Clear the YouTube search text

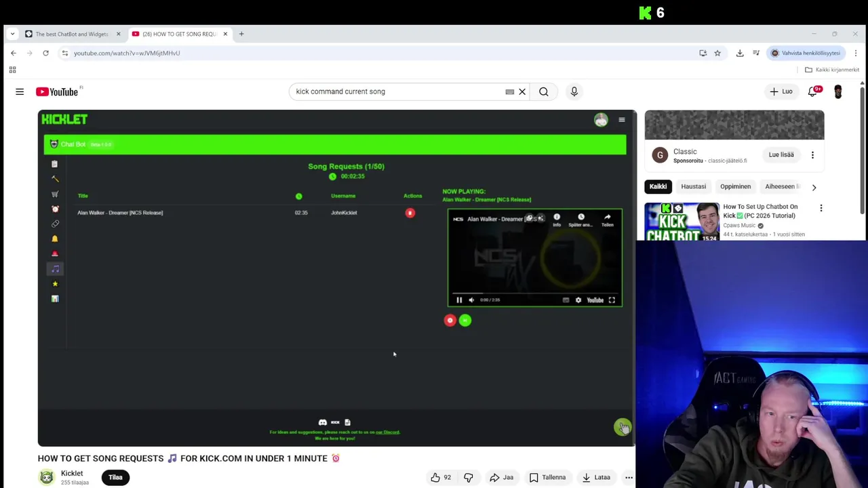(x=522, y=91)
